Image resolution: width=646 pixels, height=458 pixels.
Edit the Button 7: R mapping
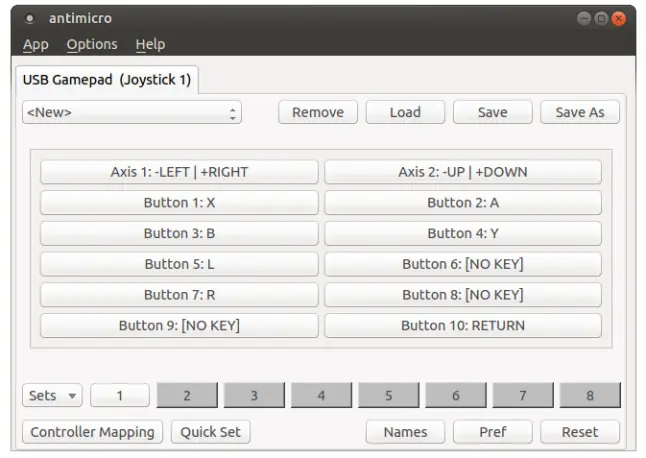(x=179, y=295)
